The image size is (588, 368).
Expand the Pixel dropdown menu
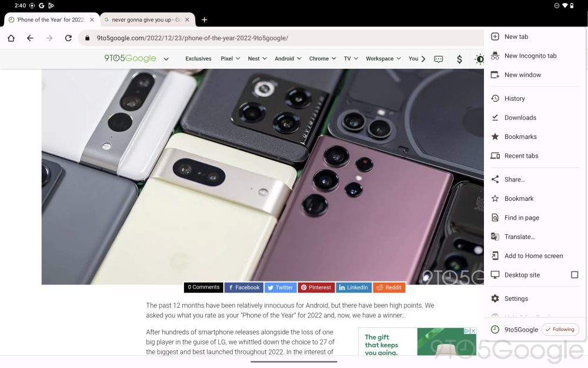click(230, 59)
